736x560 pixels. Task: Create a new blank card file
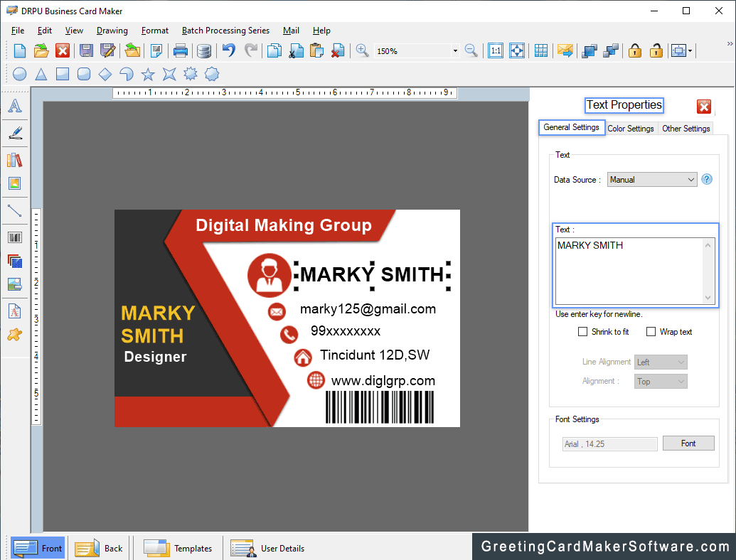click(20, 50)
